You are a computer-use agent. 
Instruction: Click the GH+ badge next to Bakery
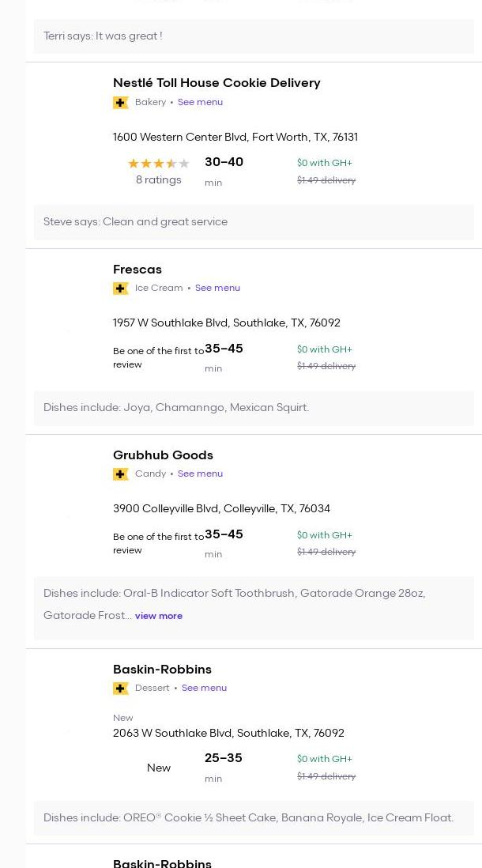[x=121, y=103]
